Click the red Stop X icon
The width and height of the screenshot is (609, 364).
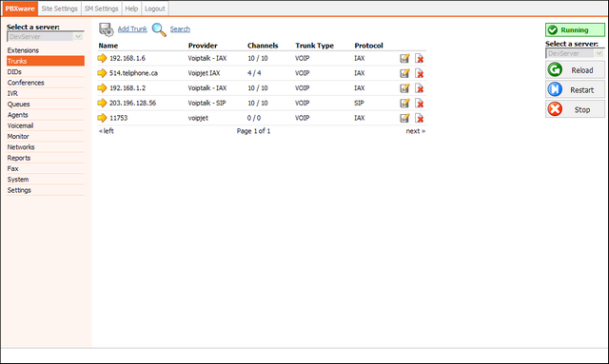click(x=555, y=109)
